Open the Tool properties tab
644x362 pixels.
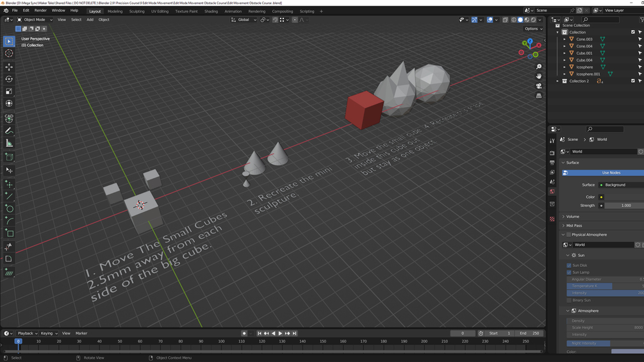point(552,141)
